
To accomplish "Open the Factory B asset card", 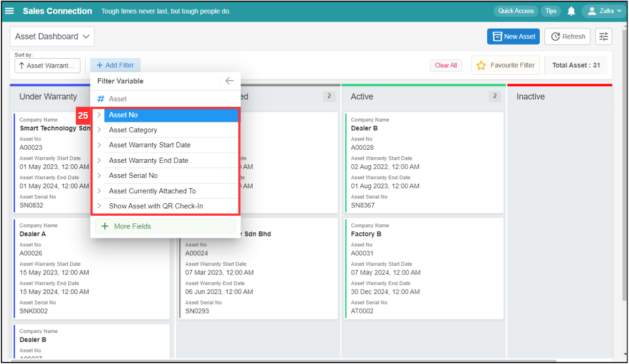I will click(424, 268).
